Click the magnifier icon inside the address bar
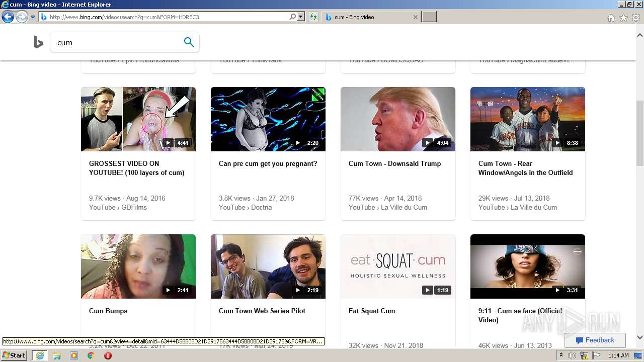 coord(293,17)
